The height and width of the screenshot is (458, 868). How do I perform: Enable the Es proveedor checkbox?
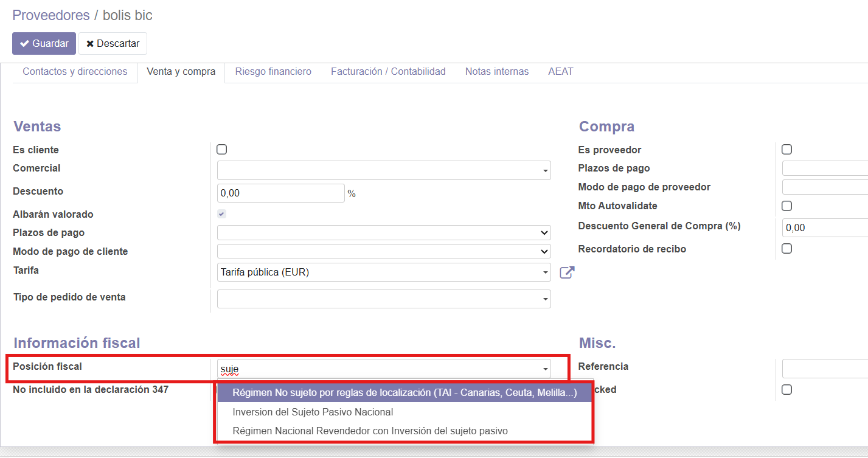point(786,150)
